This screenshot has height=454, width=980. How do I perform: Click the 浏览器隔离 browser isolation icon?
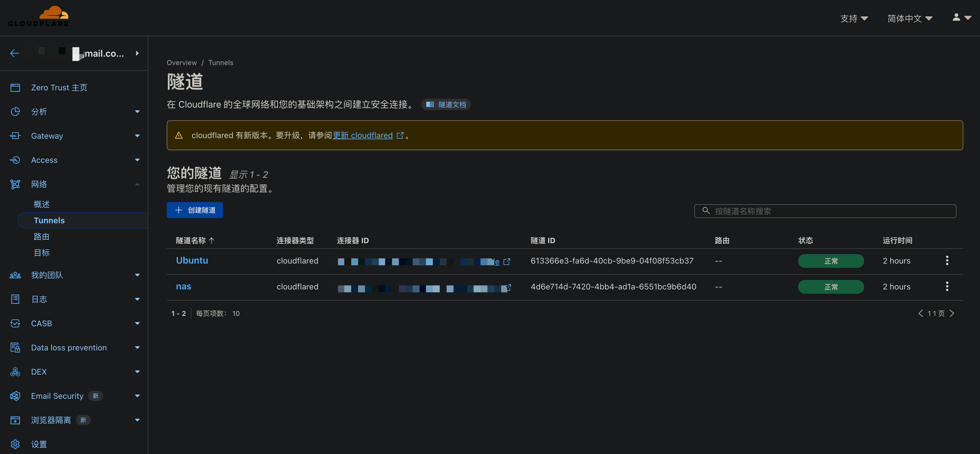click(15, 420)
